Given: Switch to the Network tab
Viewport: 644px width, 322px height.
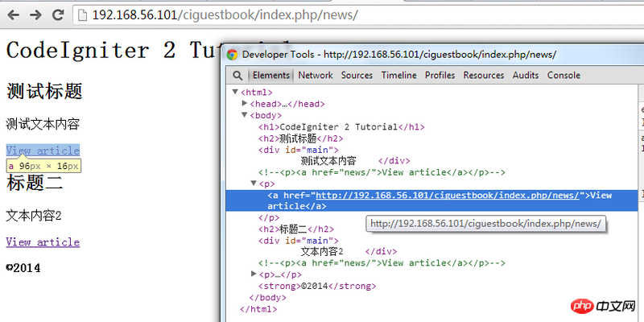Looking at the screenshot, I should click(316, 75).
